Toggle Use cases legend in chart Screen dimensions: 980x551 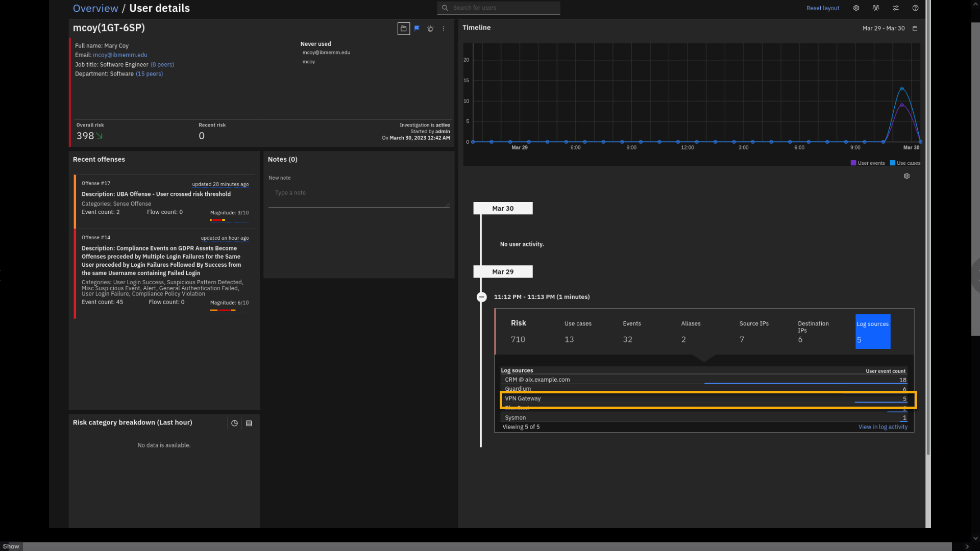tap(905, 163)
